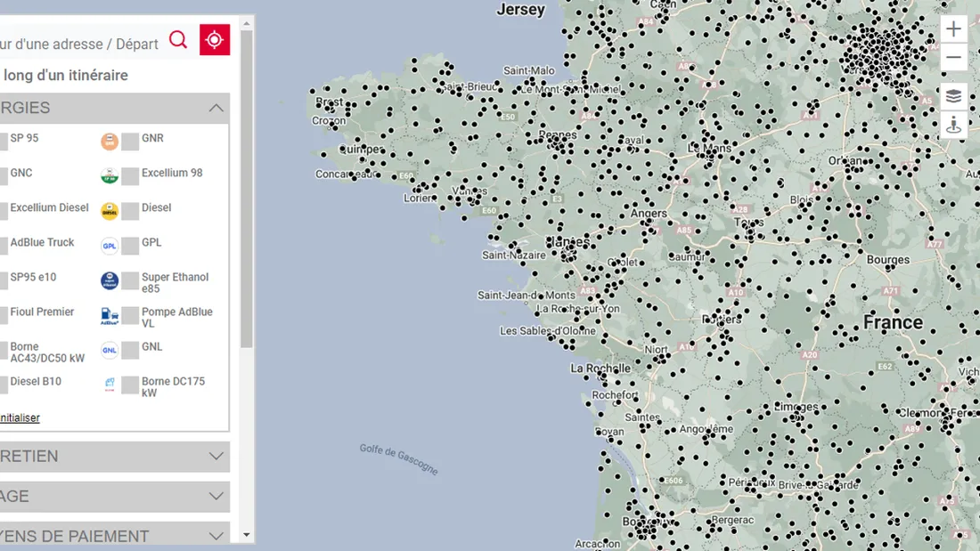Click the yellow Diesel fuel icon
Screen dimensions: 980x551
click(110, 211)
